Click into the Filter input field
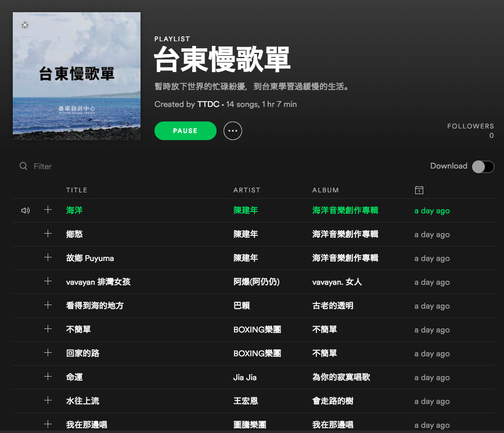The width and height of the screenshot is (504, 433). [x=42, y=166]
